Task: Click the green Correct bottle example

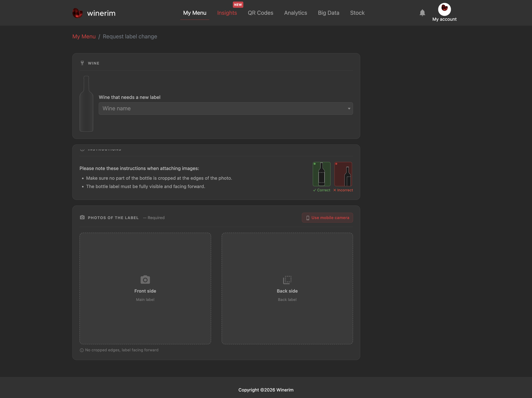Action: [x=322, y=174]
